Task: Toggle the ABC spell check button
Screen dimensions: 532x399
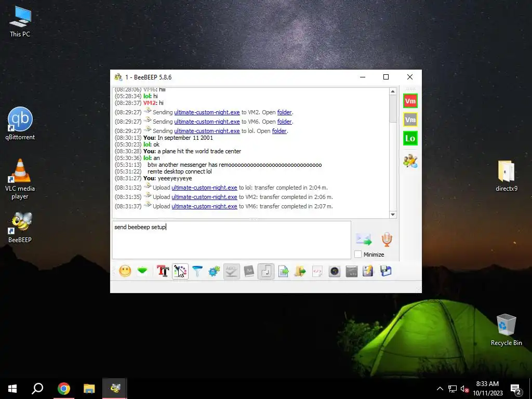Action: click(x=231, y=271)
